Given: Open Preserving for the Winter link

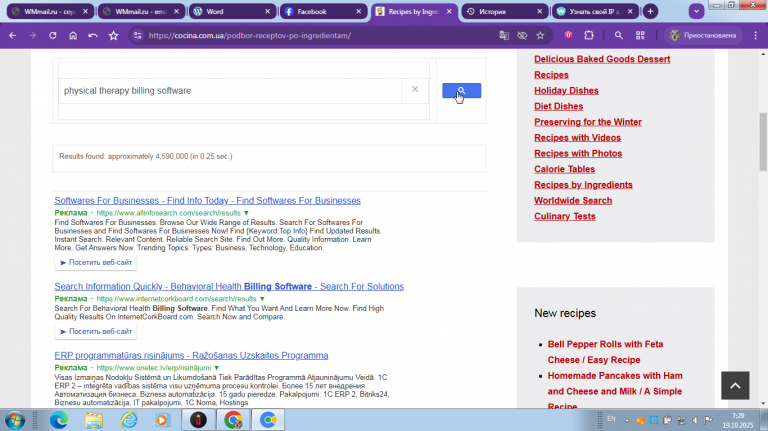Looking at the screenshot, I should point(588,121).
